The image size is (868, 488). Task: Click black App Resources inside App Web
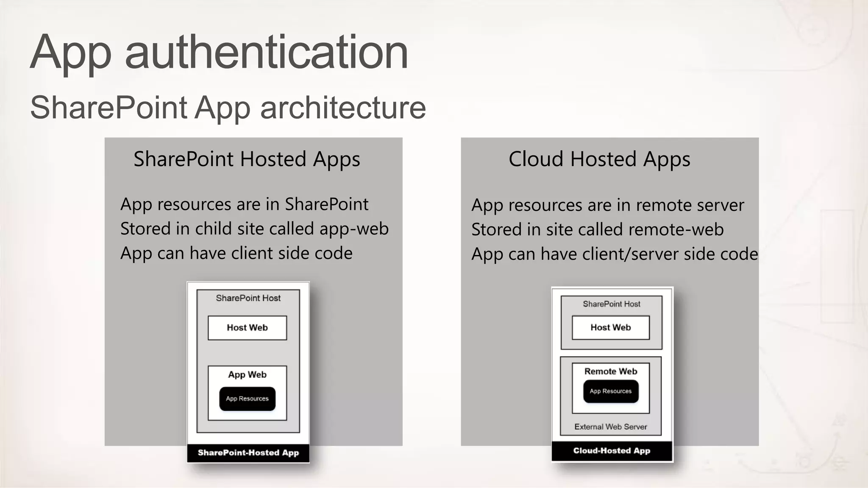(247, 399)
